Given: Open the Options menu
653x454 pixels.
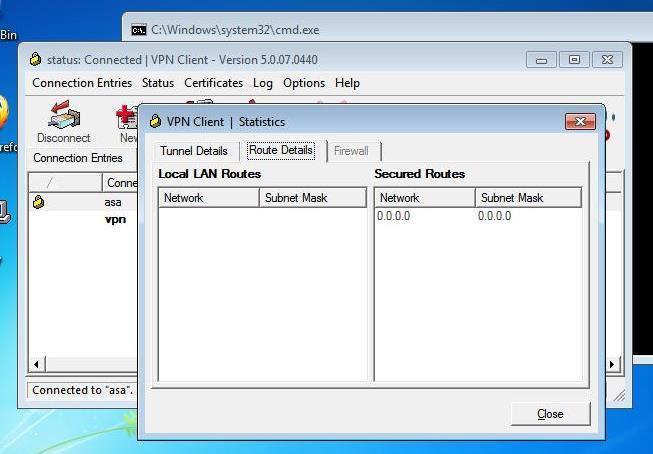Looking at the screenshot, I should pos(303,83).
